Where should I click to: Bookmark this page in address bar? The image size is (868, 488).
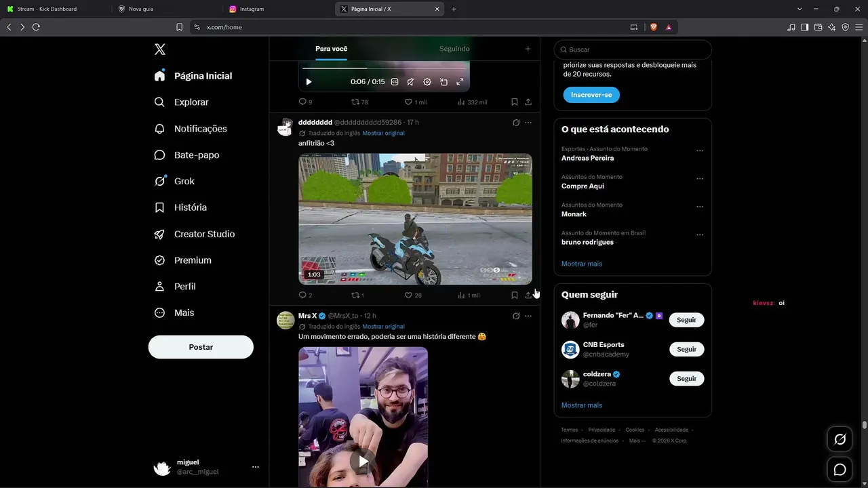(179, 27)
